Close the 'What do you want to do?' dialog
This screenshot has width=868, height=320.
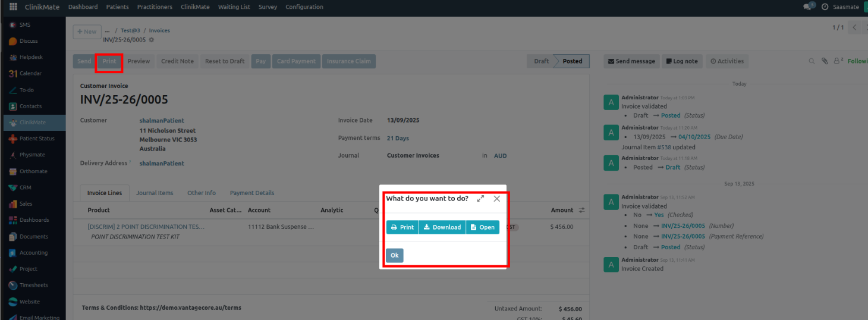click(497, 199)
